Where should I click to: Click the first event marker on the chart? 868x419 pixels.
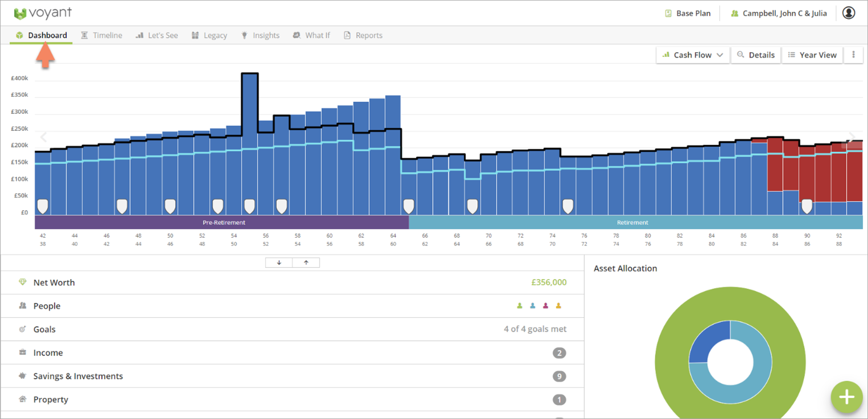[43, 206]
